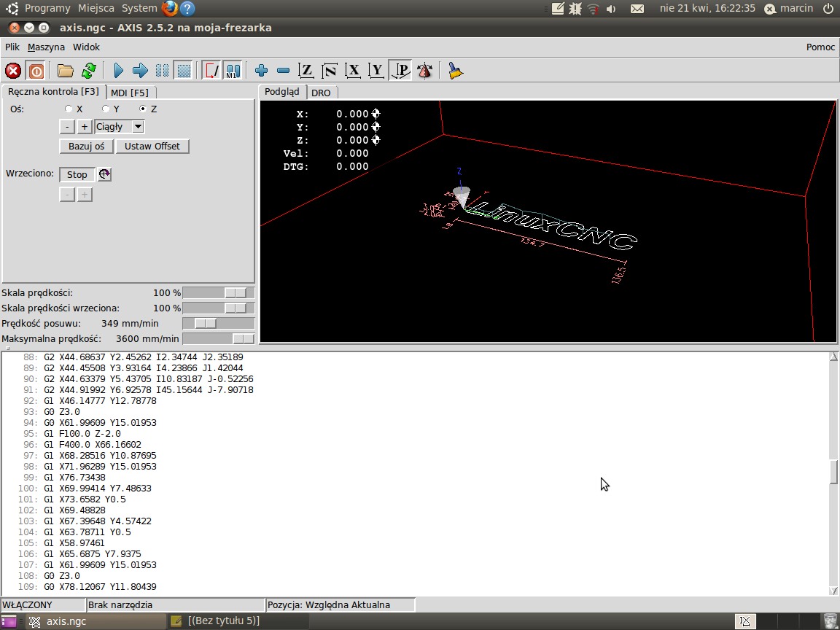Zoom in the preview with the plus icon
The height and width of the screenshot is (630, 840).
[262, 71]
